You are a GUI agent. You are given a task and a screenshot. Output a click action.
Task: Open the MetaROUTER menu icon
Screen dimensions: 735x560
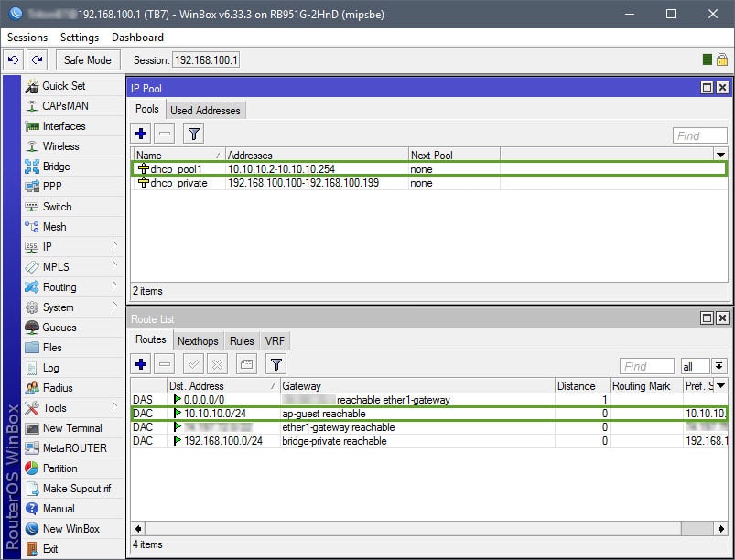click(x=32, y=448)
